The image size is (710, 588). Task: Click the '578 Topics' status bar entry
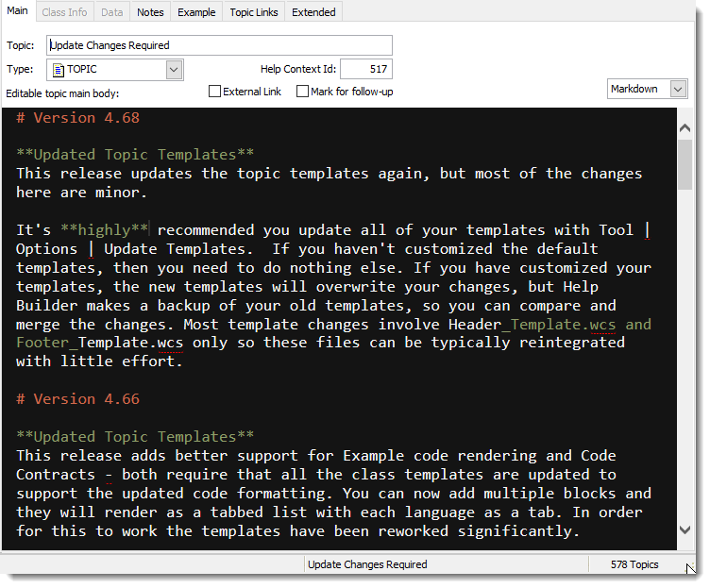(x=634, y=564)
